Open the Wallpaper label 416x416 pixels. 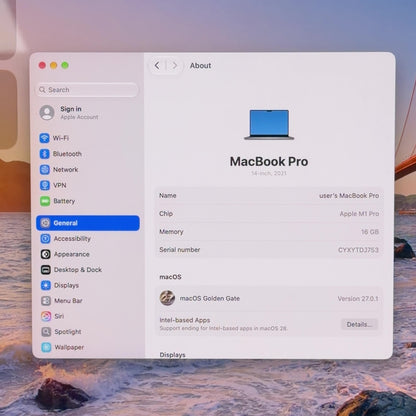[x=69, y=347]
